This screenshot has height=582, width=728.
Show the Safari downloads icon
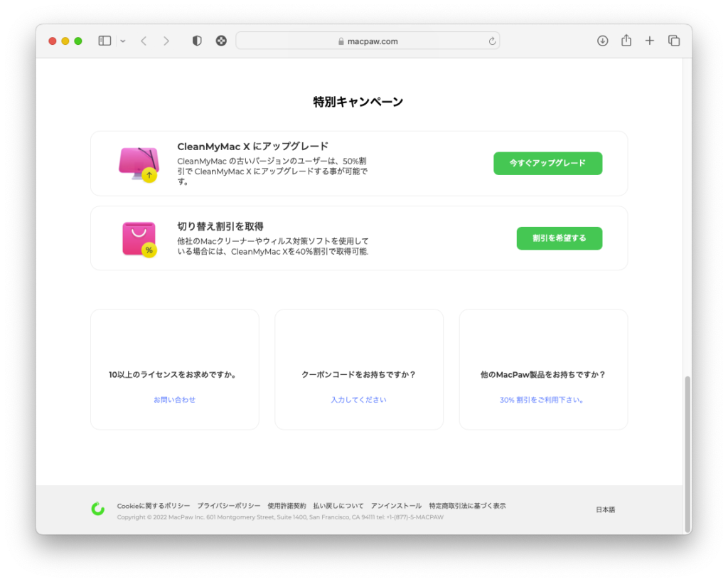(x=602, y=41)
